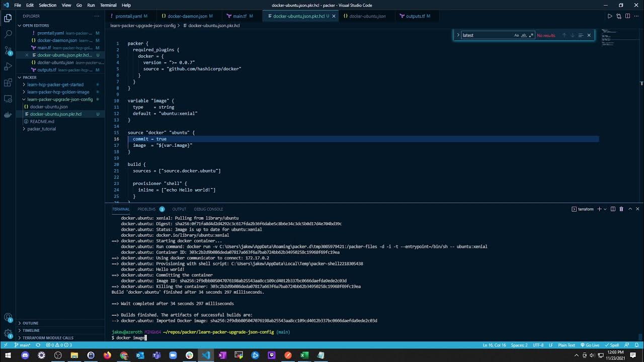Image resolution: width=644 pixels, height=362 pixels.
Task: Toggle Spell checker in status bar
Action: [612, 345]
